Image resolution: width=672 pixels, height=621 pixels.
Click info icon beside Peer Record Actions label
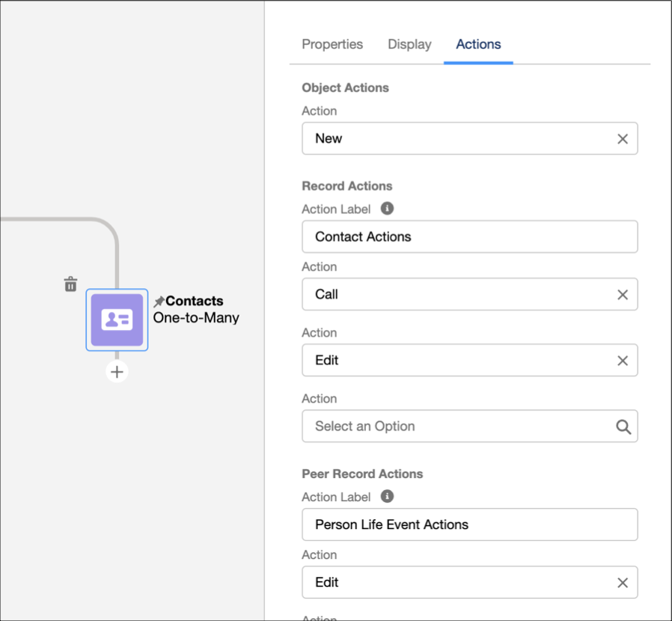point(387,496)
